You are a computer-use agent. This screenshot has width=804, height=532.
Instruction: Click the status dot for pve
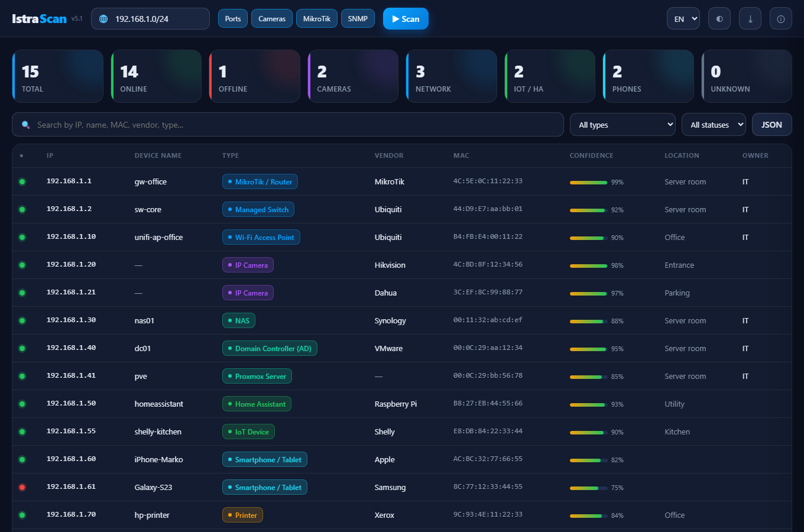tap(22, 377)
